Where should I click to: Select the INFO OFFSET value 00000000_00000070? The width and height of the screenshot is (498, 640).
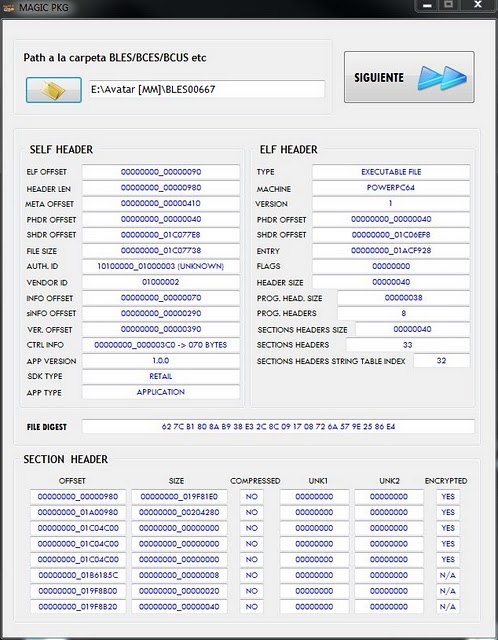pyautogui.click(x=161, y=298)
